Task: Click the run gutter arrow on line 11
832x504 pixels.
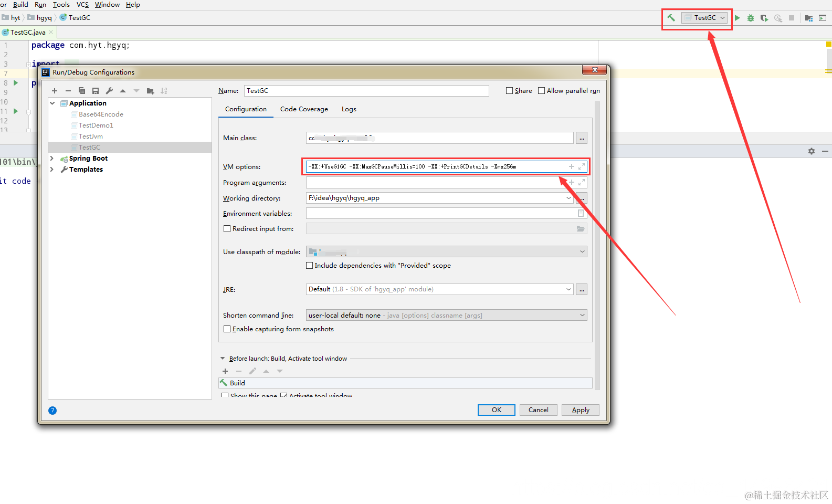Action: [x=16, y=111]
